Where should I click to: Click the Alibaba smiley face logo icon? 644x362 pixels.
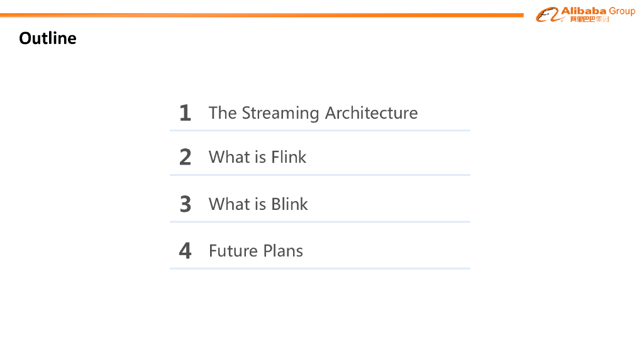point(547,14)
